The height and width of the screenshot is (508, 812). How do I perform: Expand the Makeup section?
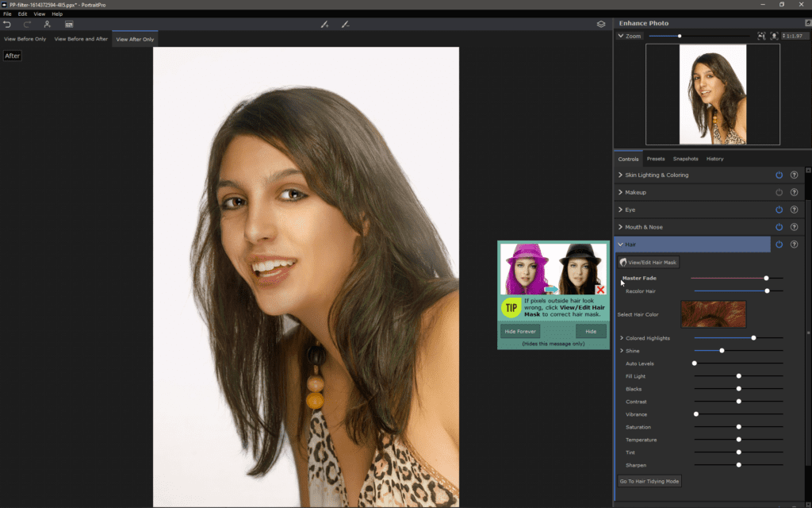(620, 192)
